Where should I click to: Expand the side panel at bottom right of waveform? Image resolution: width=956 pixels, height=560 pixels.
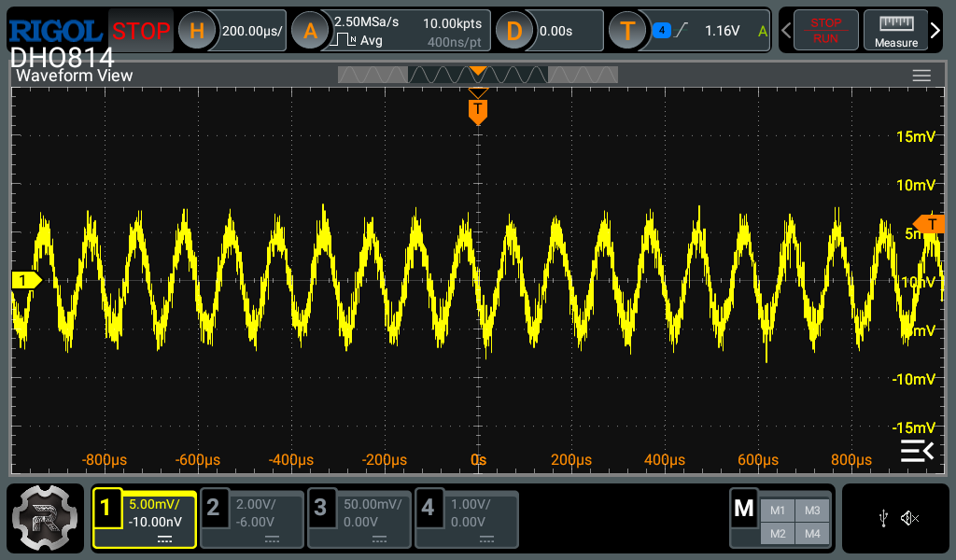click(x=916, y=452)
